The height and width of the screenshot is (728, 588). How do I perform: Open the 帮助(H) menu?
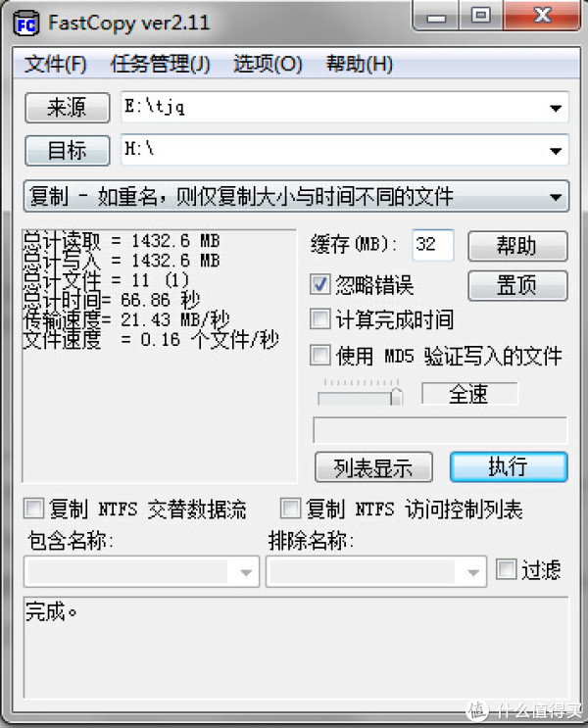pyautogui.click(x=359, y=64)
